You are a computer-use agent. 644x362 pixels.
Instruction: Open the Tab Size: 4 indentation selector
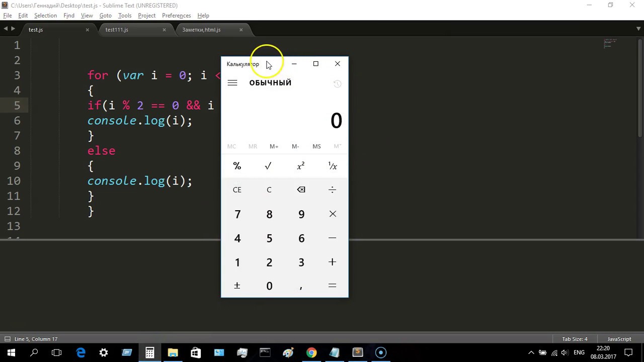click(x=575, y=339)
